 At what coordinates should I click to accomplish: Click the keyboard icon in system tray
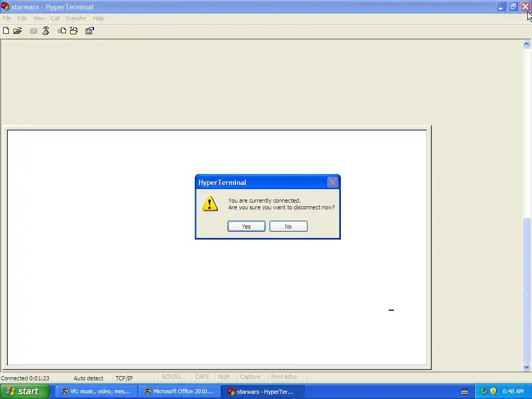click(x=464, y=392)
